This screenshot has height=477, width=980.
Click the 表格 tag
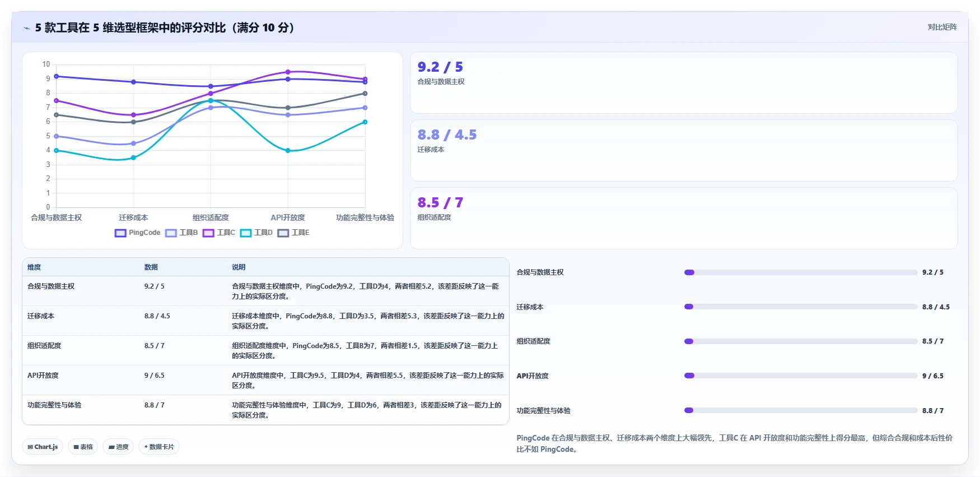pyautogui.click(x=83, y=447)
